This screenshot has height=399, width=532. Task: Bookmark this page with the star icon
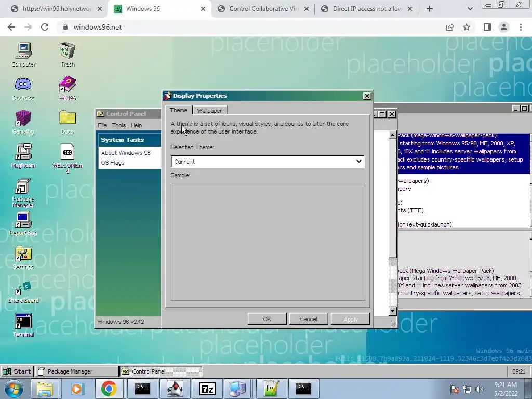[467, 27]
